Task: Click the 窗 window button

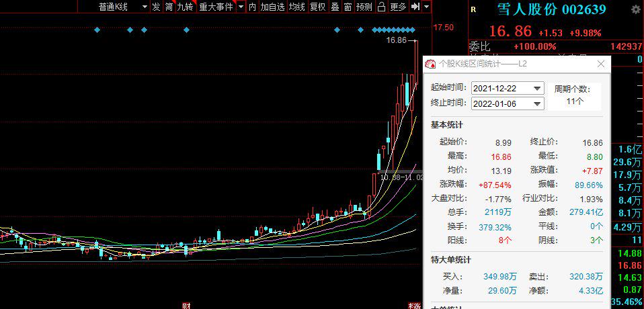Action: 348,7
